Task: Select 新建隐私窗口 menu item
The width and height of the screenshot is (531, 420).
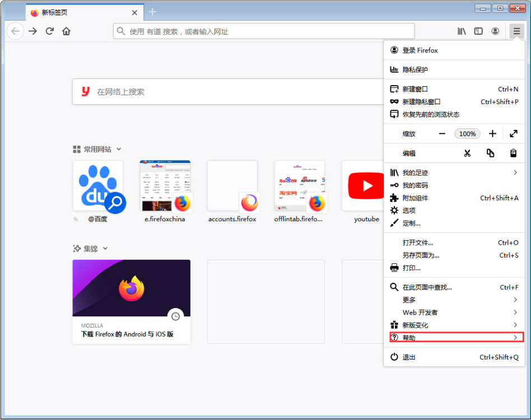Action: 454,102
